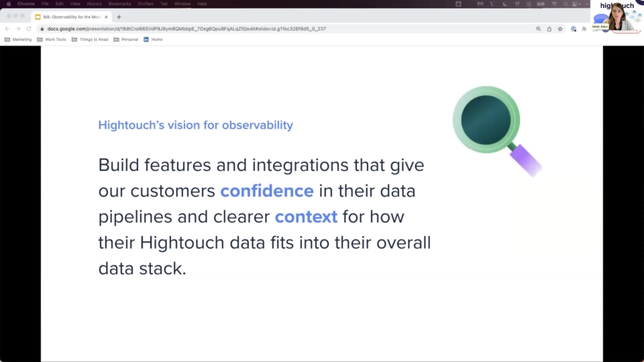Viewport: 644px width, 362px height.
Task: Bookmark this page with the star icon
Action: 560,29
